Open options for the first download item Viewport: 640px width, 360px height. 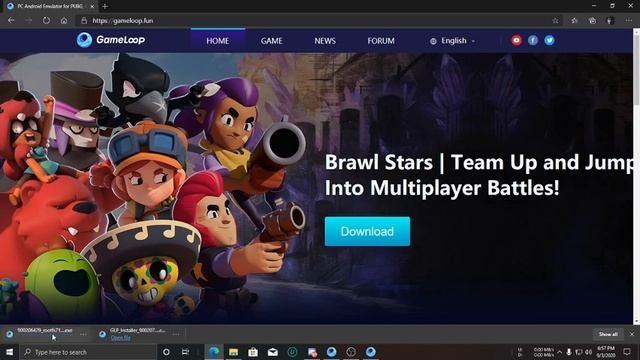click(83, 334)
